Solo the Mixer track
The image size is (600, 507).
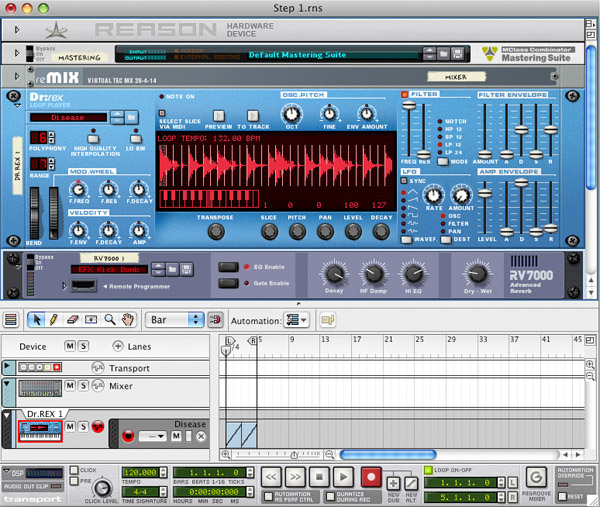pyautogui.click(x=83, y=385)
